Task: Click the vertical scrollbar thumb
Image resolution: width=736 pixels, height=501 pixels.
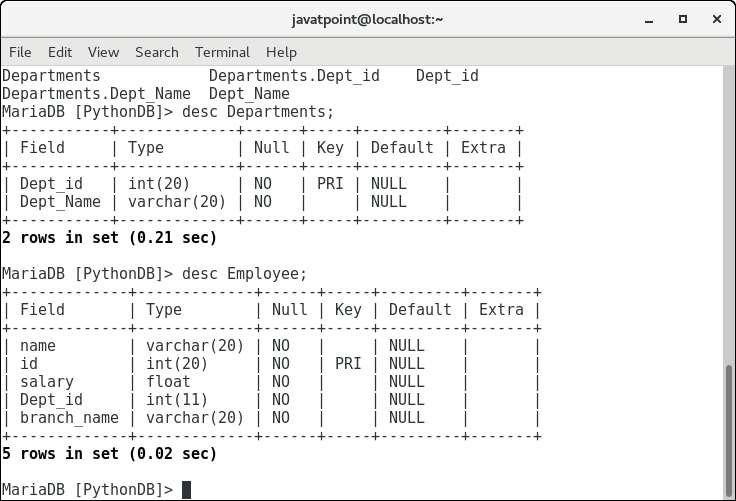Action: [x=729, y=430]
